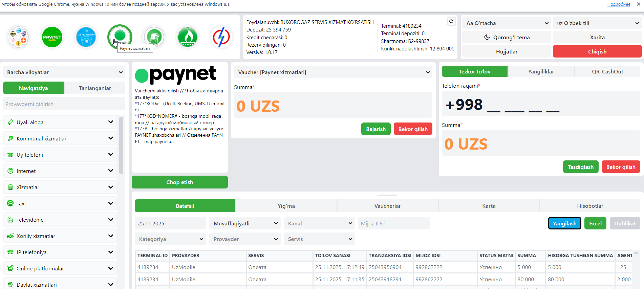Switch to the Yig'ma report tab

286,206
